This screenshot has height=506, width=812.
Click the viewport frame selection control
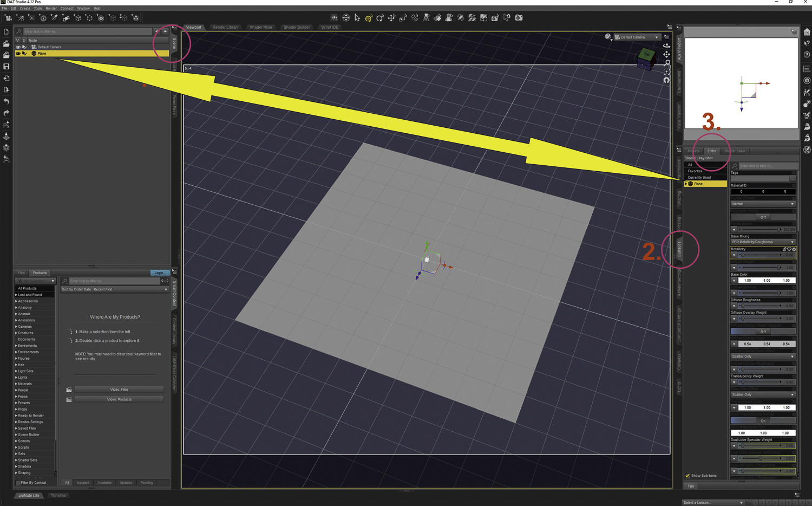(x=666, y=72)
